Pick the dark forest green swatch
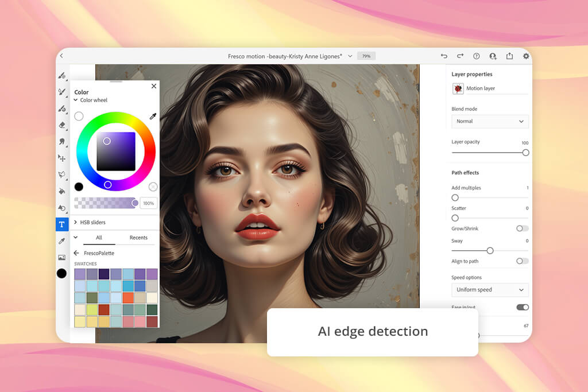The height and width of the screenshot is (392, 588). 152,309
